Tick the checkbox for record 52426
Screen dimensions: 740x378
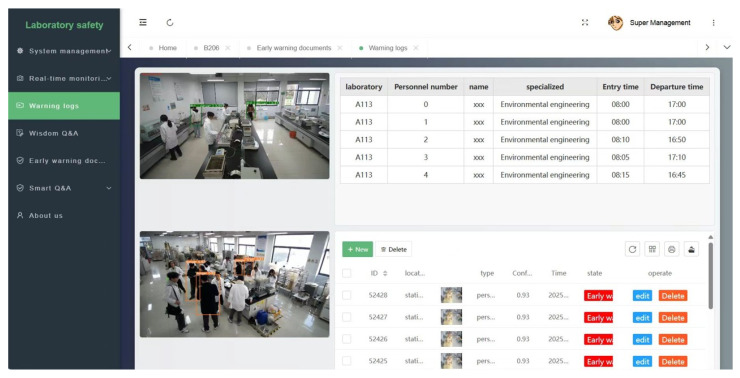(x=347, y=339)
